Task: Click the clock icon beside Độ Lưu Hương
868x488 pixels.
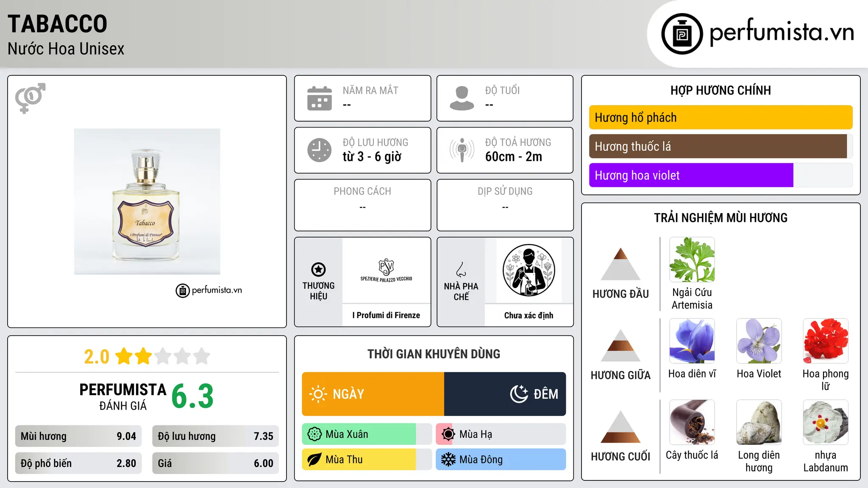Action: pos(319,150)
